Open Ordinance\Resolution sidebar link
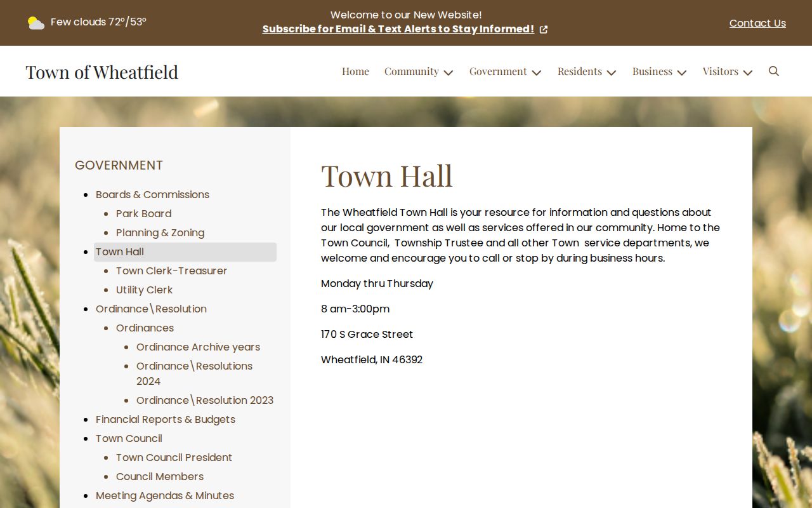The width and height of the screenshot is (812, 508). pyautogui.click(x=151, y=309)
